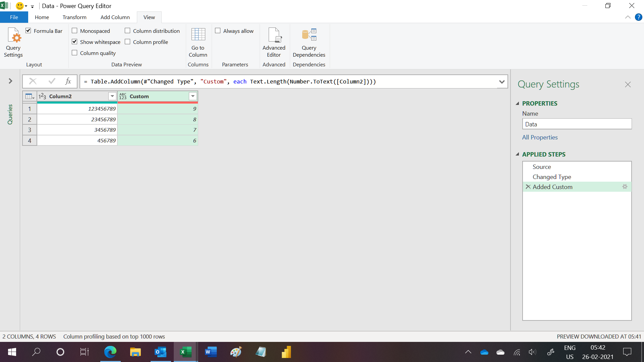Delete the Added Custom step via X icon
The width and height of the screenshot is (644, 362).
tap(528, 187)
